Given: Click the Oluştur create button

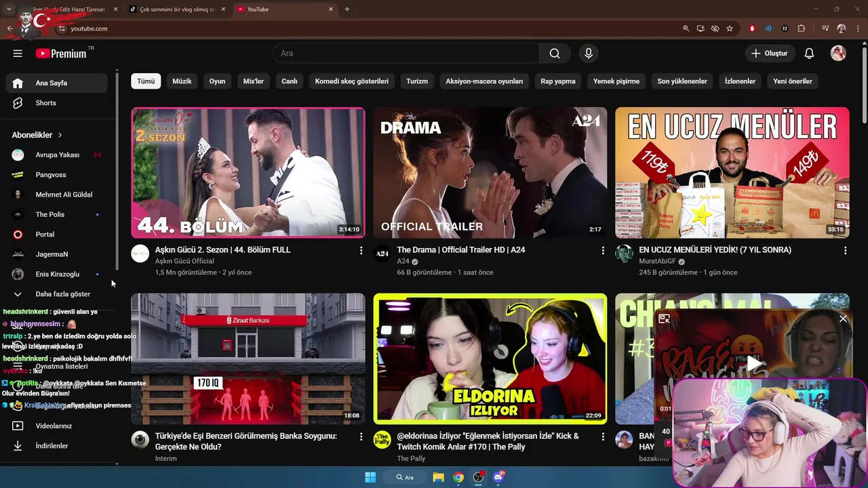Looking at the screenshot, I should (x=769, y=54).
